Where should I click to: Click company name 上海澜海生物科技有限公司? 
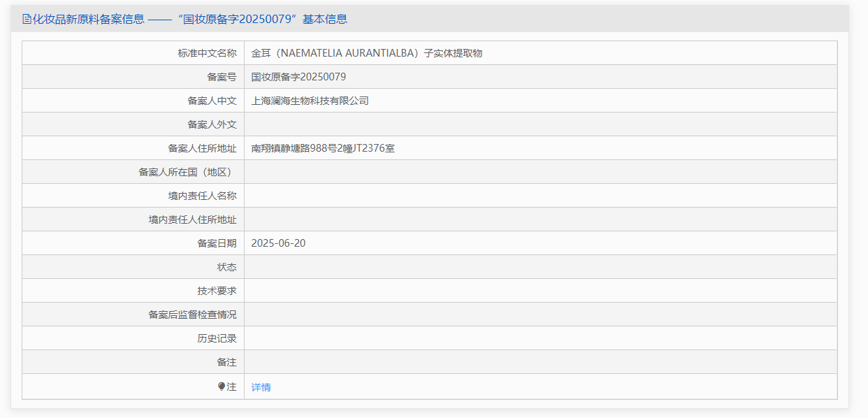310,101
